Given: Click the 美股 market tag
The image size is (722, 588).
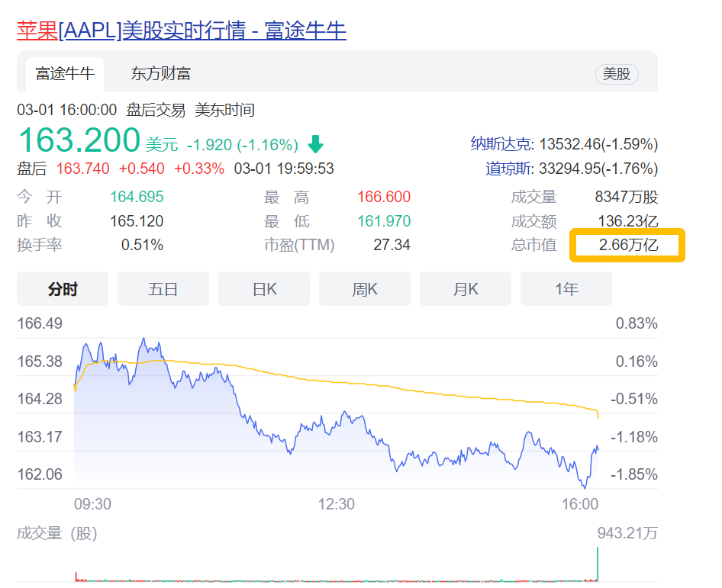Looking at the screenshot, I should coord(617,74).
